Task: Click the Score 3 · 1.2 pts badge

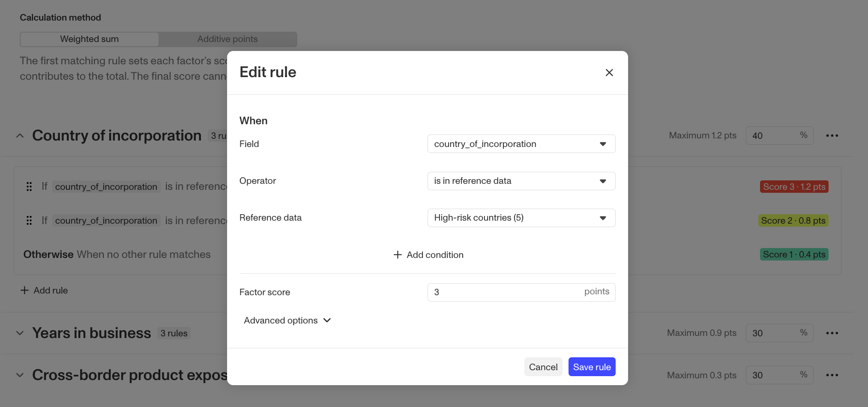Action: pos(794,187)
